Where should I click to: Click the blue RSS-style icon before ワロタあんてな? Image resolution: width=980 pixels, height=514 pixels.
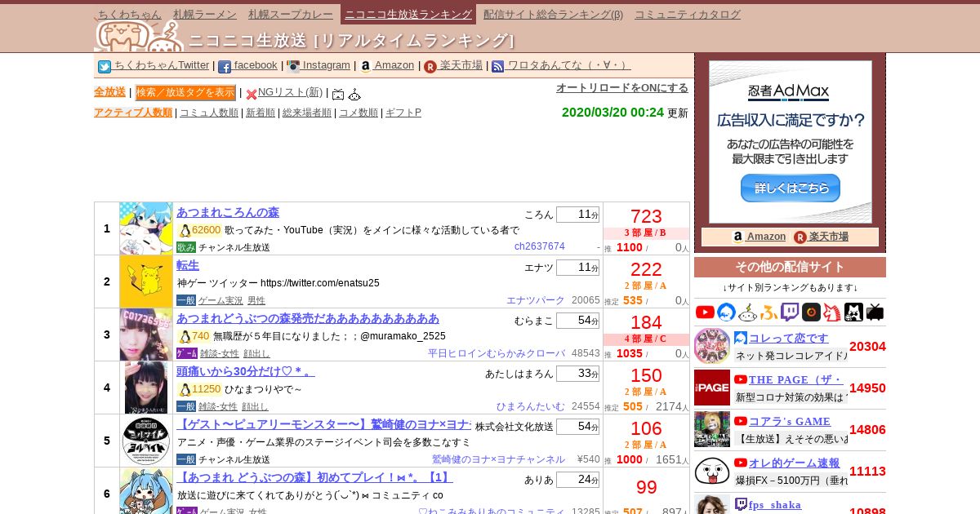point(498,67)
